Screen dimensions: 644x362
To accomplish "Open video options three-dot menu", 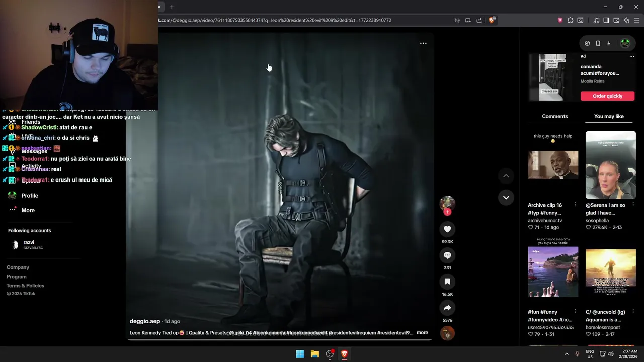I will coord(423,43).
